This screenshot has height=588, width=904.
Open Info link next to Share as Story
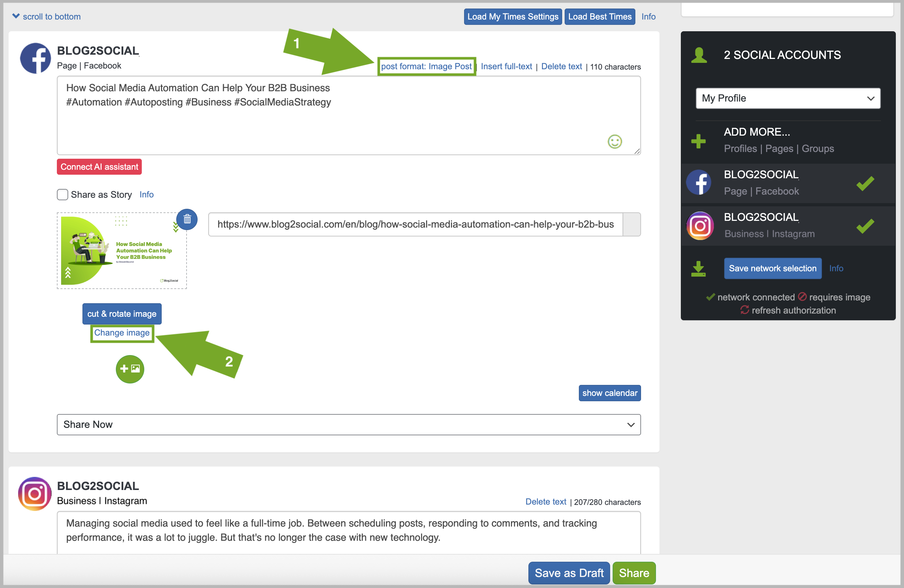[147, 194]
